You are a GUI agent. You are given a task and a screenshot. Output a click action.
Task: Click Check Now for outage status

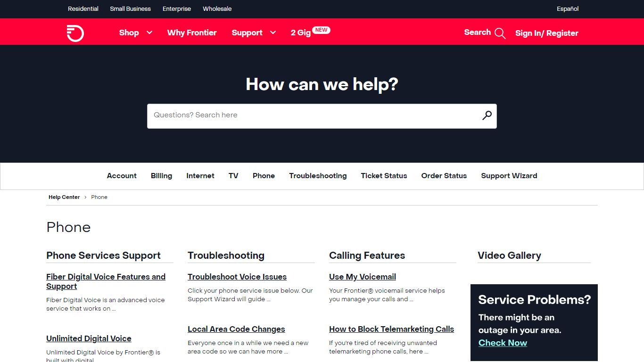point(503,343)
